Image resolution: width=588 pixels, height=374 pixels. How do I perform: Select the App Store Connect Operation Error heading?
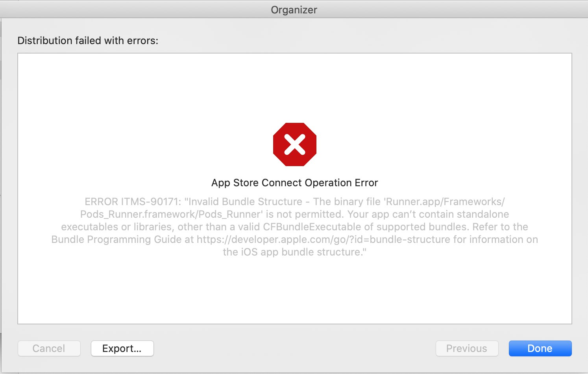click(x=294, y=183)
